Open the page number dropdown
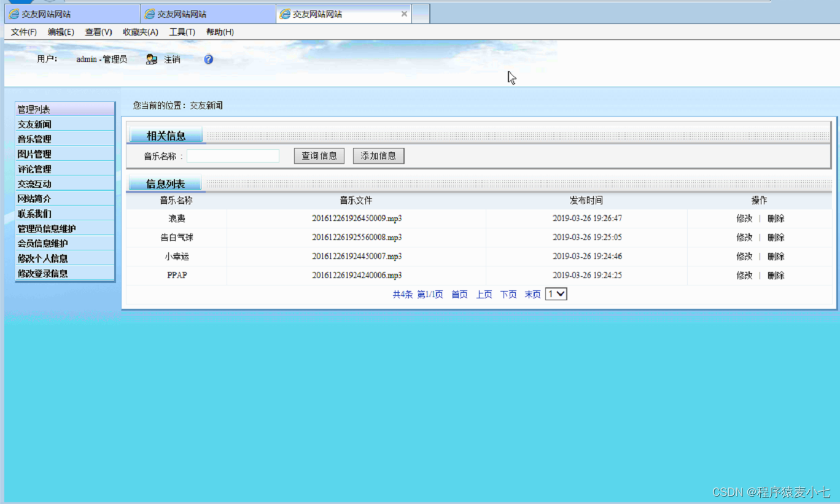The image size is (840, 504). [556, 294]
